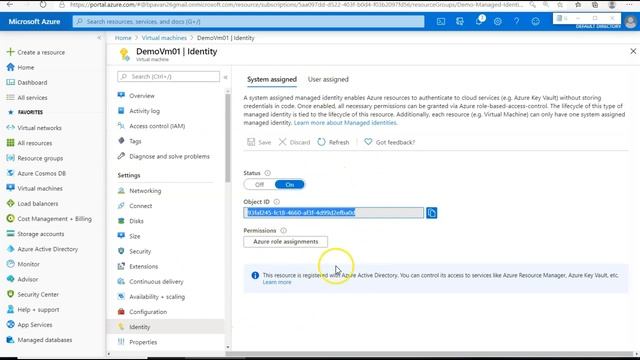Open Extensions settings item

tap(138, 266)
